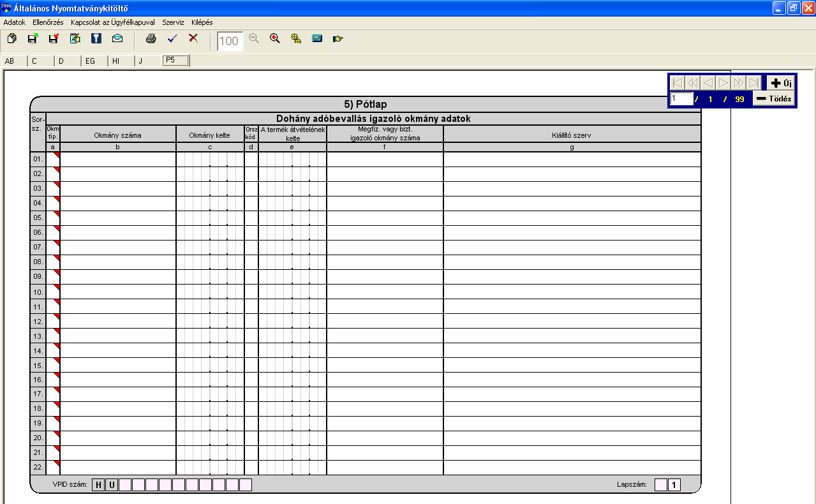Click the red X toolbar icon
816x504 pixels.
click(x=193, y=38)
